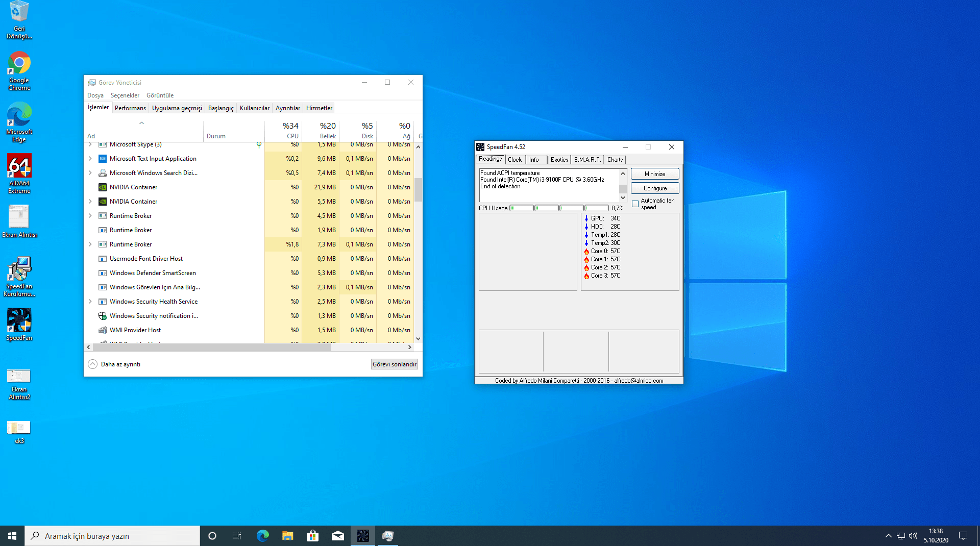Switch to the Performans tab
The width and height of the screenshot is (980, 546).
[x=130, y=108]
